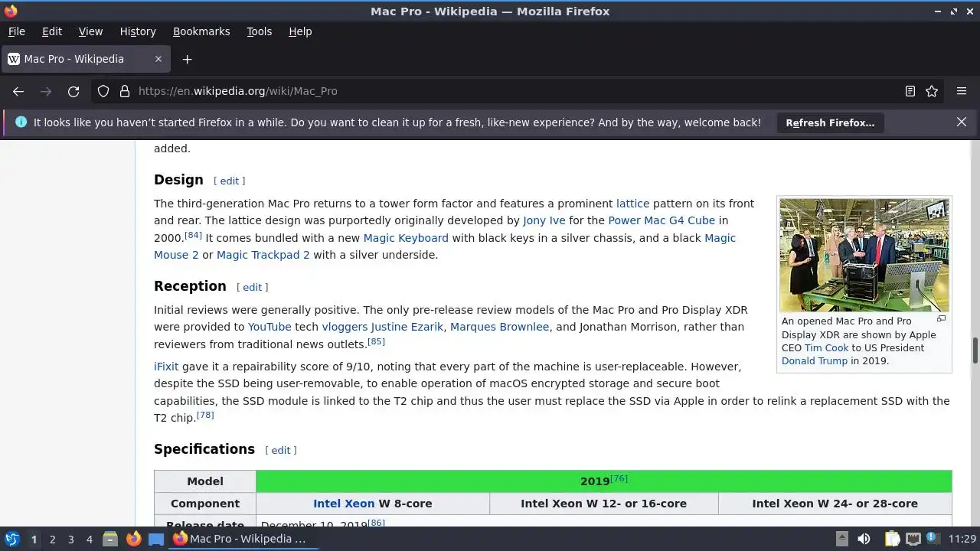
Task: Open the update notification tray icon
Action: 933,539
